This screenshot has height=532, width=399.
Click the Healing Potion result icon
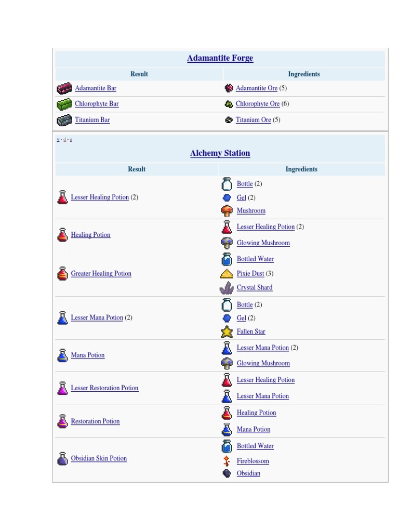[62, 235]
